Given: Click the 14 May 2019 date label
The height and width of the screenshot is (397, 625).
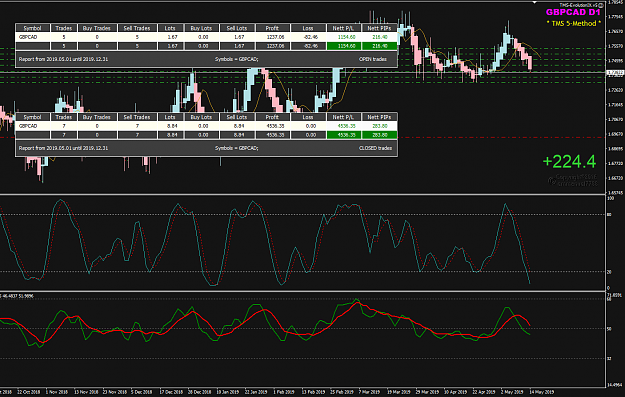Looking at the screenshot, I should click(541, 392).
